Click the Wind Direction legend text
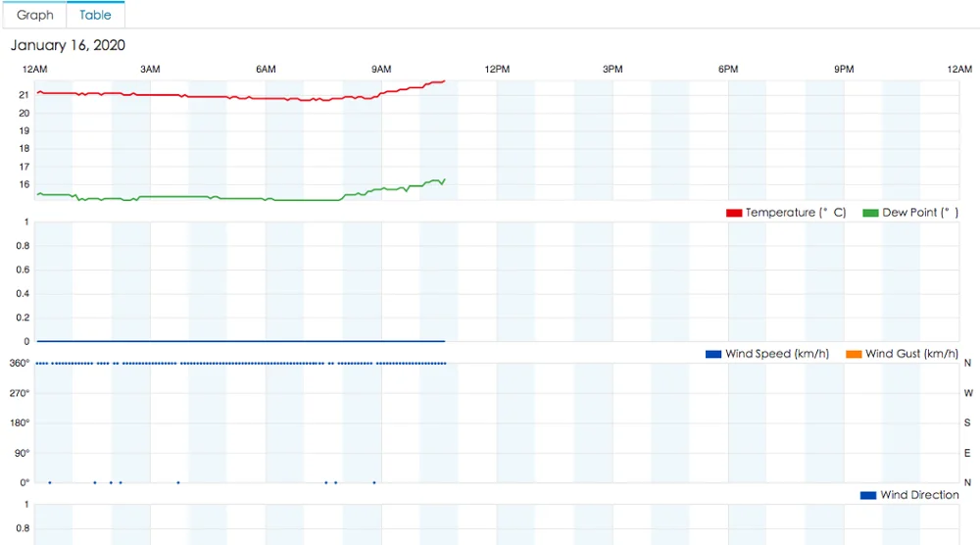The width and height of the screenshot is (980, 545). [919, 495]
